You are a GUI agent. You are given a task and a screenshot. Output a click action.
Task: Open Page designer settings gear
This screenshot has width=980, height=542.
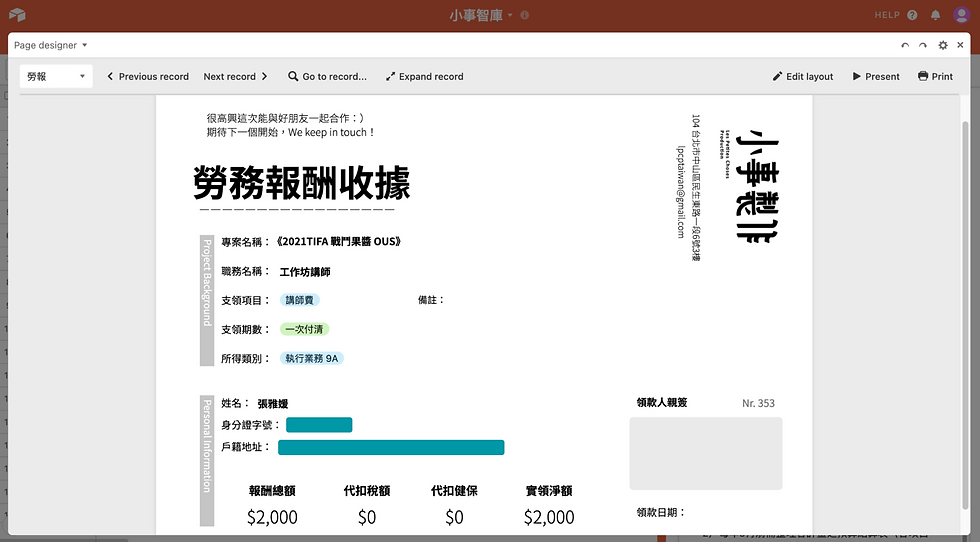point(942,45)
